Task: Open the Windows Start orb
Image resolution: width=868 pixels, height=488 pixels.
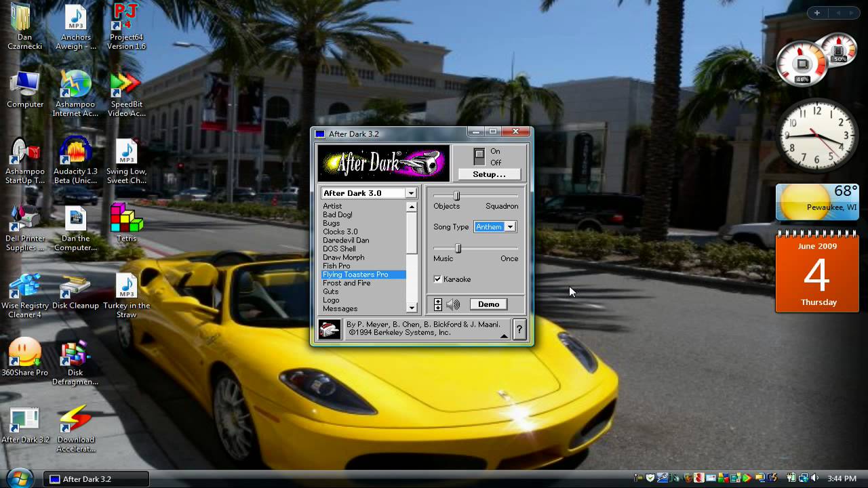Action: [20, 477]
